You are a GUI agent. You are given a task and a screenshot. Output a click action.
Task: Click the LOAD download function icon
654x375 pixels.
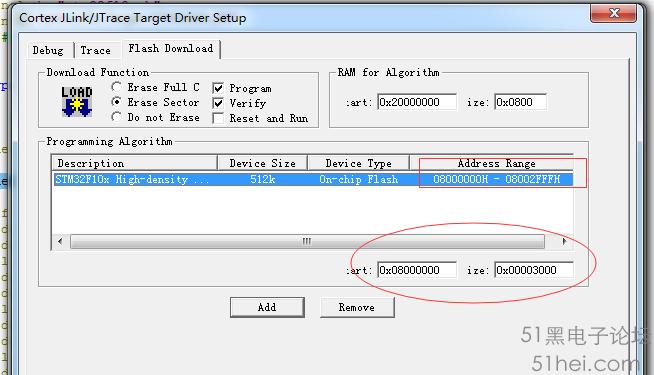click(77, 101)
